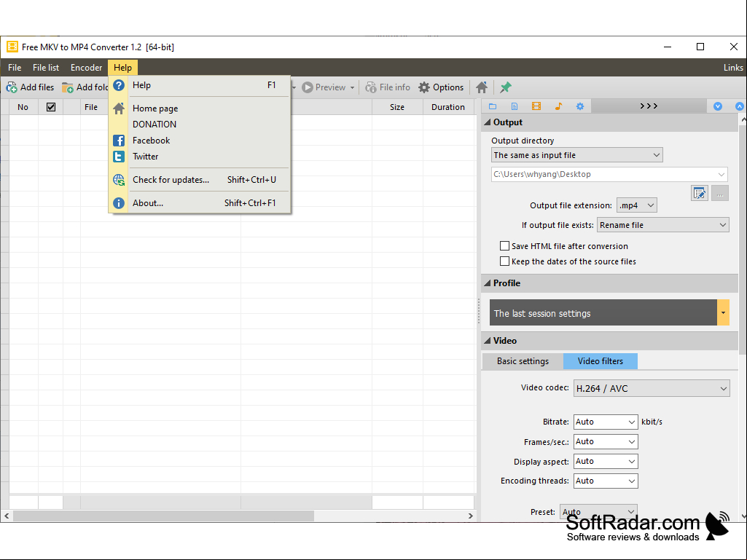Click the blue down-arrow circle icon
747x560 pixels.
[717, 106]
